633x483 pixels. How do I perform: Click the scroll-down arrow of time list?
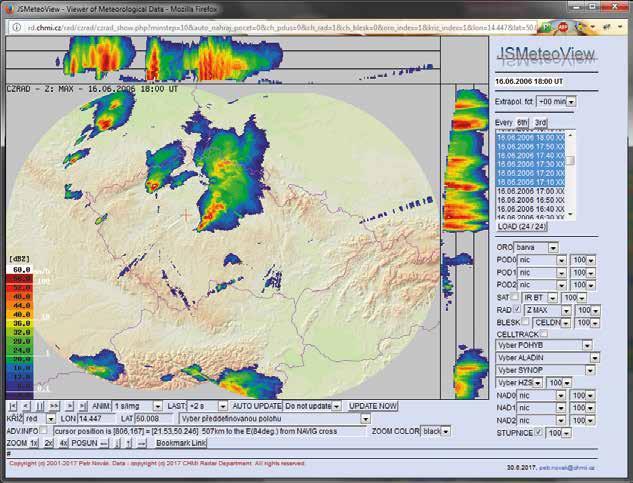tap(570, 214)
